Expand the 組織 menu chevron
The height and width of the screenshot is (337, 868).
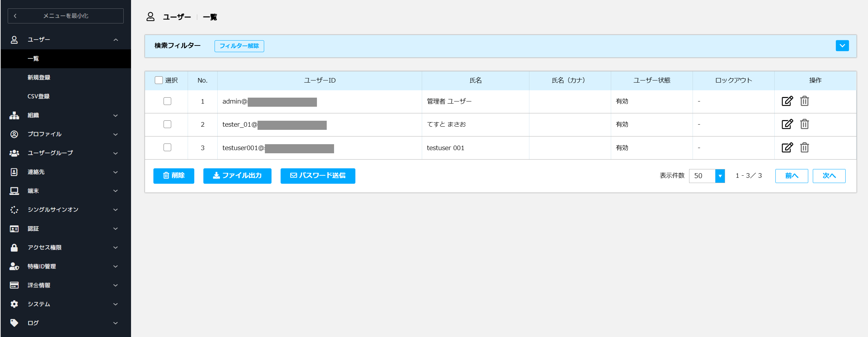coord(116,115)
